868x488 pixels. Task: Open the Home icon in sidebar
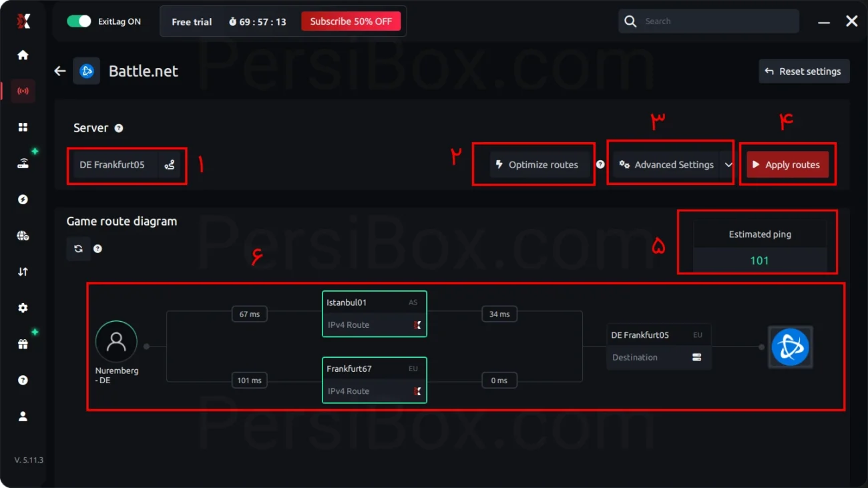(x=23, y=55)
